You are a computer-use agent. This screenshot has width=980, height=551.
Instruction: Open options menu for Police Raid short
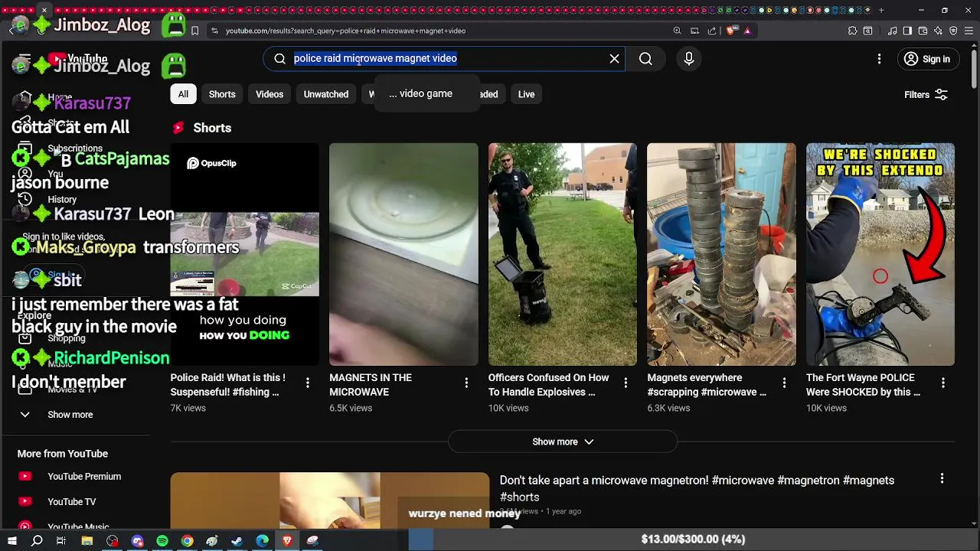point(308,383)
